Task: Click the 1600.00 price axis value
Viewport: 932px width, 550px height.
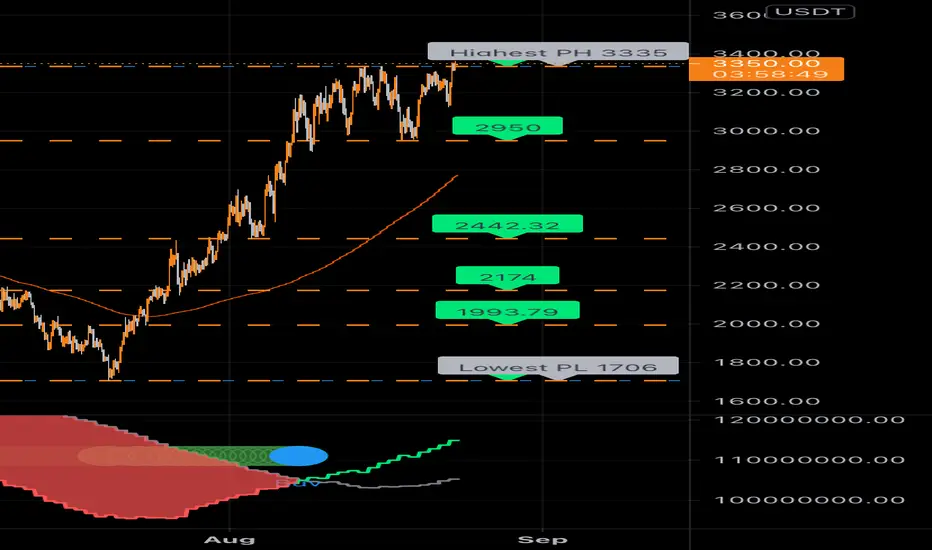Action: click(766, 401)
